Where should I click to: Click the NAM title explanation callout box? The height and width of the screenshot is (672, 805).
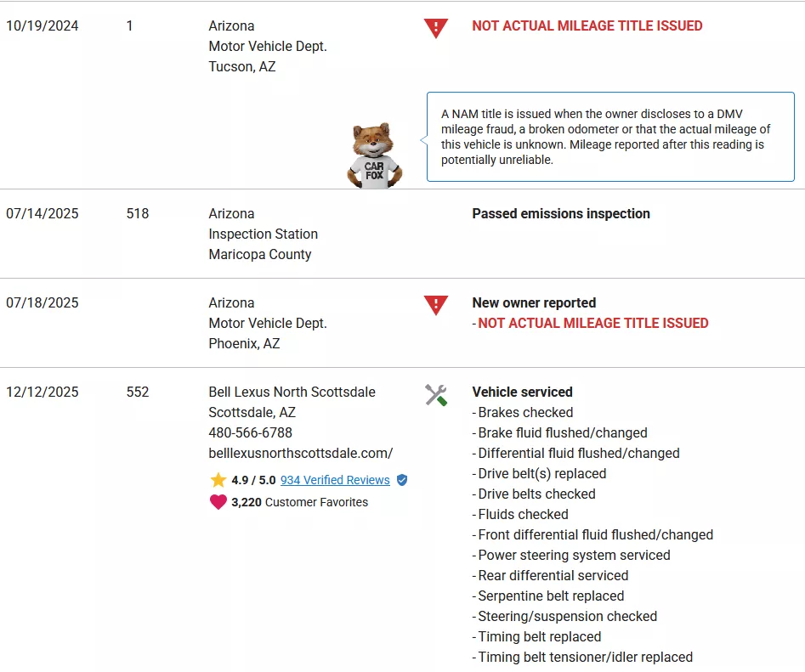click(609, 137)
